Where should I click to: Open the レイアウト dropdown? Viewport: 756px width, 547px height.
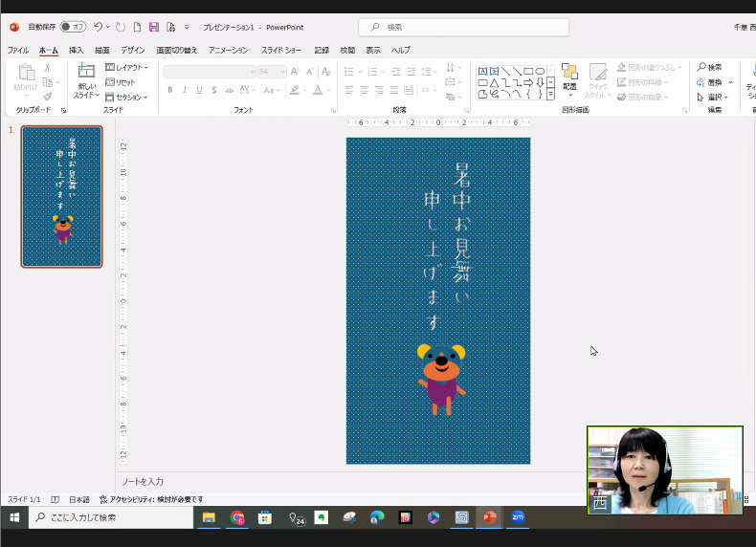(126, 68)
